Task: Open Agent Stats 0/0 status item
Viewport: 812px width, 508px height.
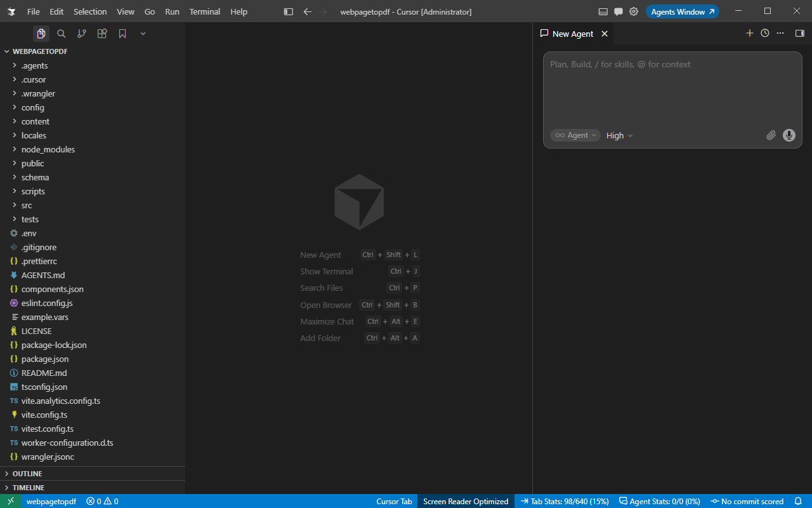Action: click(660, 501)
